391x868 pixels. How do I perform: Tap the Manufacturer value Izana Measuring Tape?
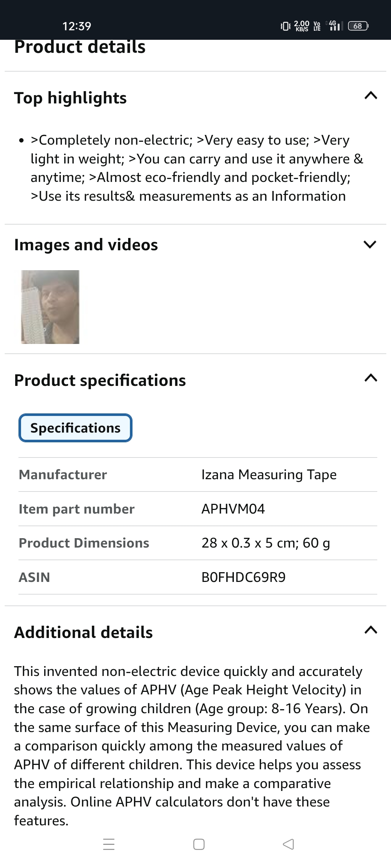point(269,475)
